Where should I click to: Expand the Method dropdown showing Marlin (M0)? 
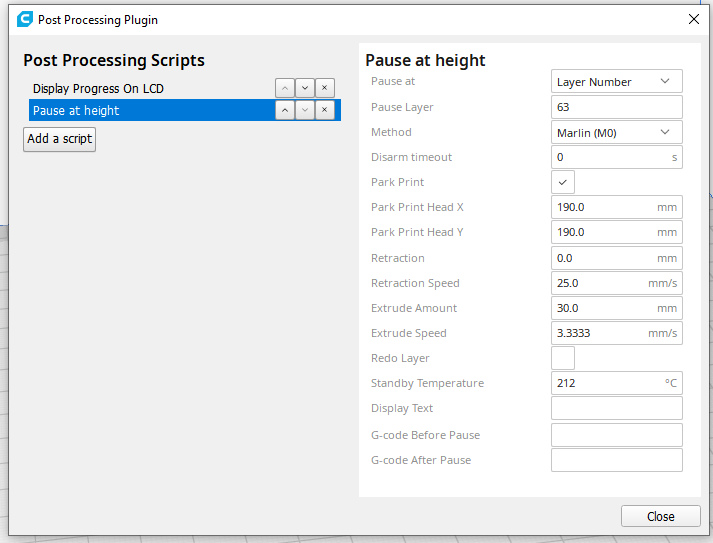(x=617, y=132)
